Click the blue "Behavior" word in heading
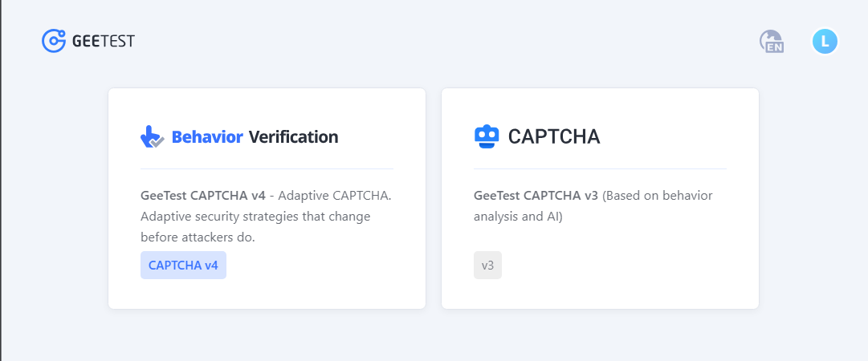 [207, 137]
